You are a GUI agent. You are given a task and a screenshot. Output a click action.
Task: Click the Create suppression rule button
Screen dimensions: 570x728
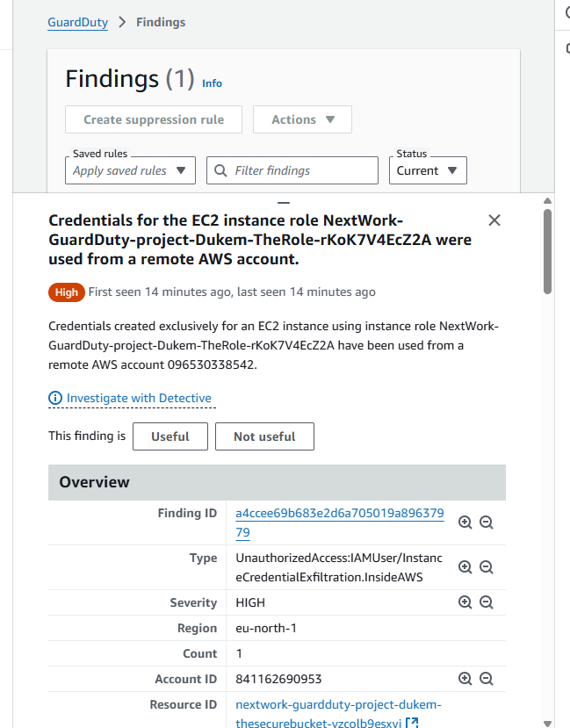(153, 120)
